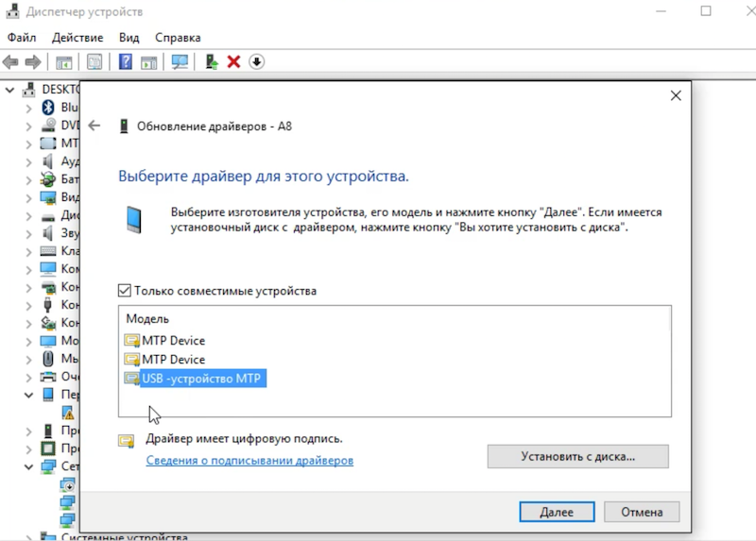This screenshot has width=756, height=541.
Task: Open the Вид menu
Action: [129, 38]
